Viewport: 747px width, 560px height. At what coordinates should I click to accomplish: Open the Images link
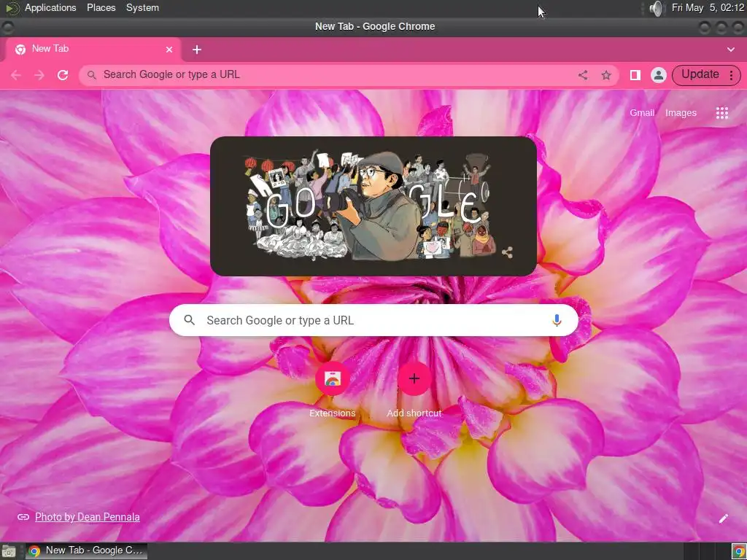tap(681, 113)
